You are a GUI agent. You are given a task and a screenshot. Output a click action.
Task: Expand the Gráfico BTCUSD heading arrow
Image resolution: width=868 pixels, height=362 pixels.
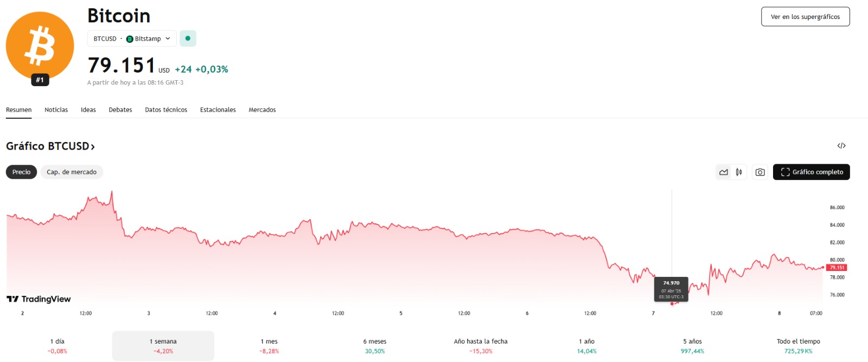[x=93, y=147]
